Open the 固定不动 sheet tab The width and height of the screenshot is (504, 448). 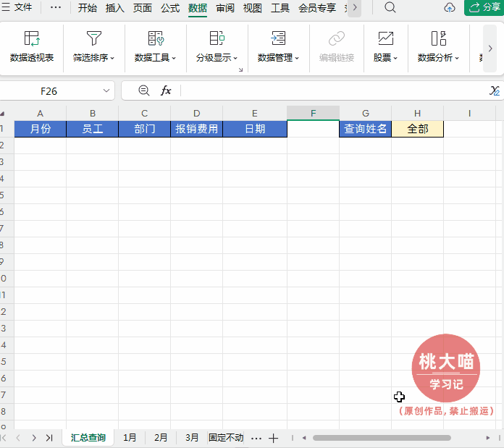(226, 438)
